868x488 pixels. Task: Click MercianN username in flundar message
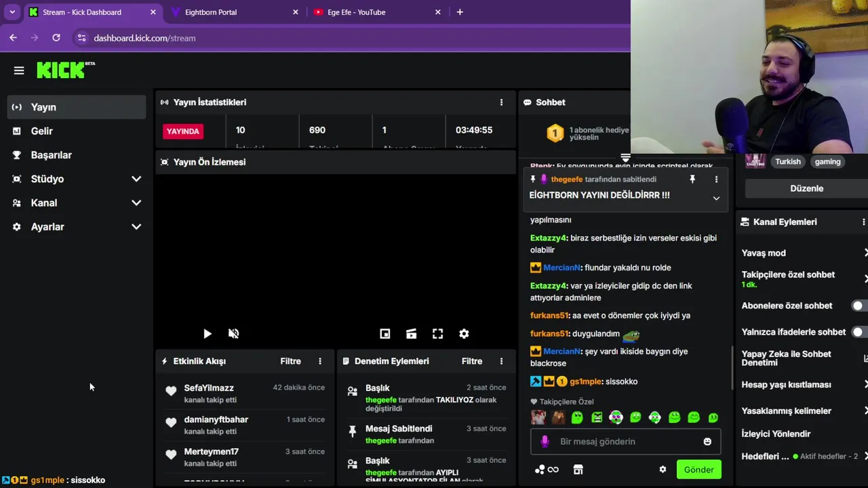[561, 268]
